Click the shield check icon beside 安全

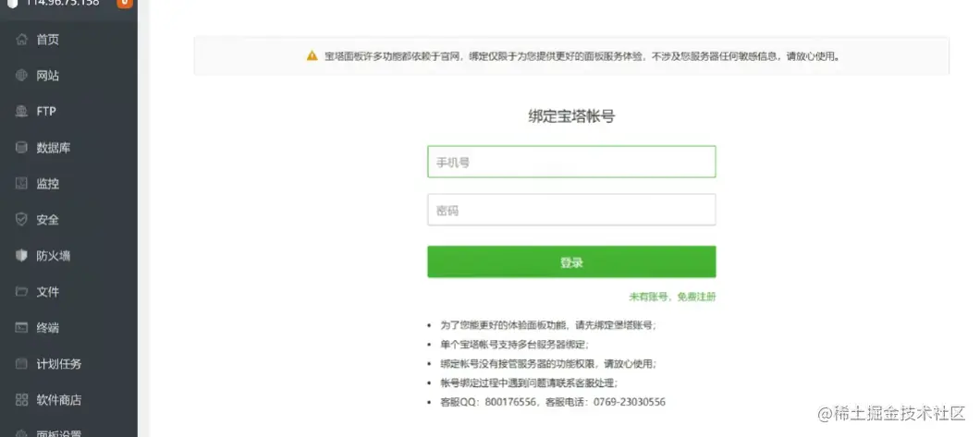coord(22,220)
